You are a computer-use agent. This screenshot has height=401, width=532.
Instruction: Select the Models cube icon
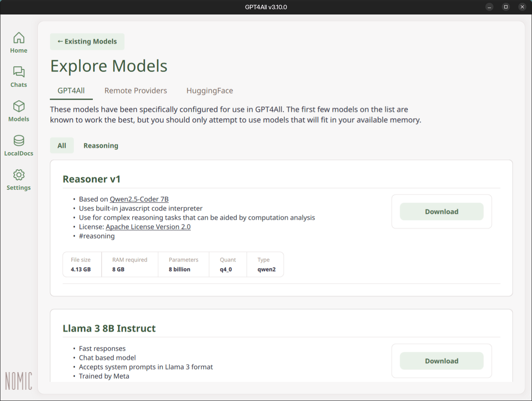pos(18,106)
